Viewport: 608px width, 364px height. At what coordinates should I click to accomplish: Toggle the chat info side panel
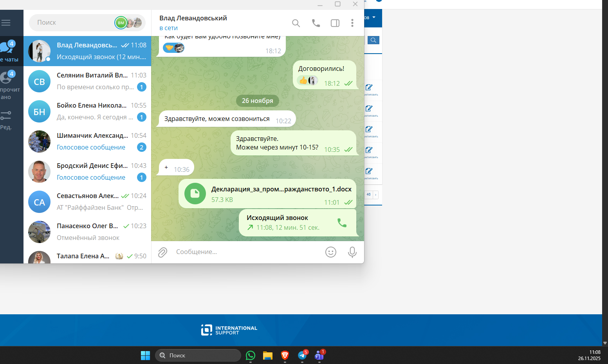[x=335, y=23]
